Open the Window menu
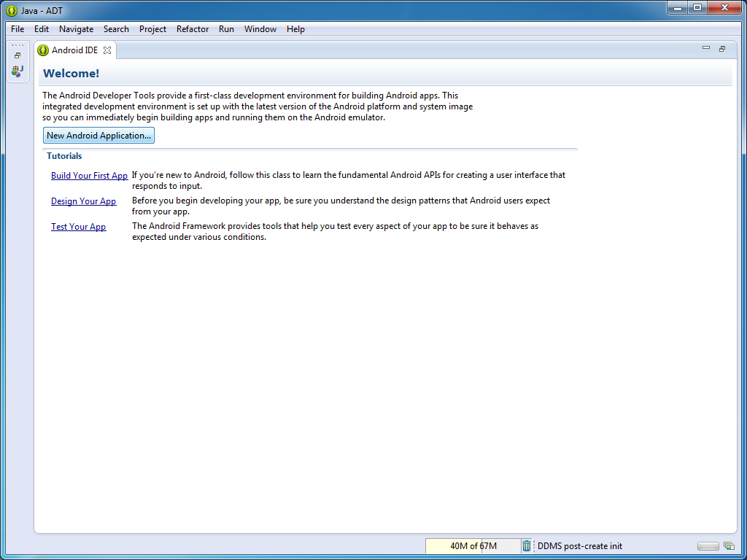Image resolution: width=747 pixels, height=560 pixels. tap(260, 29)
